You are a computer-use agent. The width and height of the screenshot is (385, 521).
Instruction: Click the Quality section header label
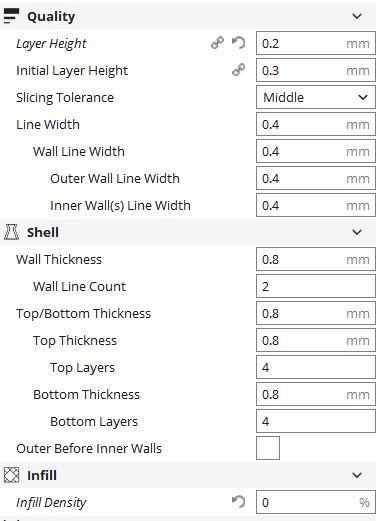(51, 16)
